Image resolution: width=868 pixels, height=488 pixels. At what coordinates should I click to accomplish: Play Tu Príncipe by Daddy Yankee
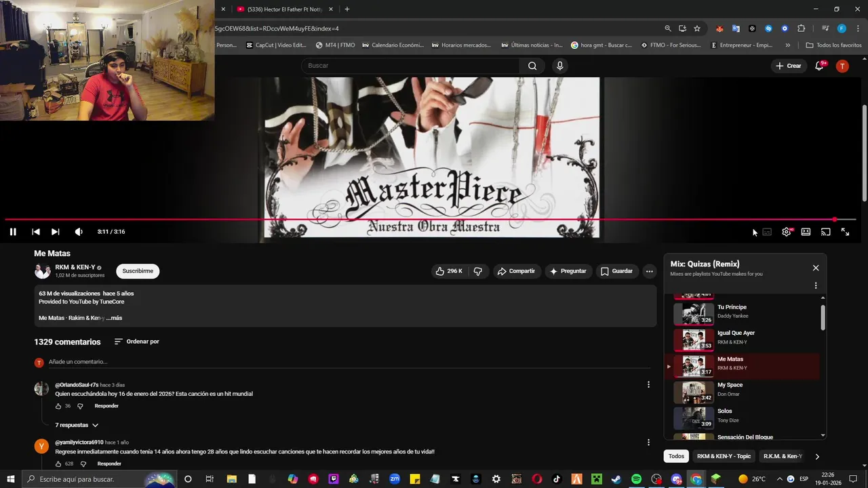click(x=744, y=314)
